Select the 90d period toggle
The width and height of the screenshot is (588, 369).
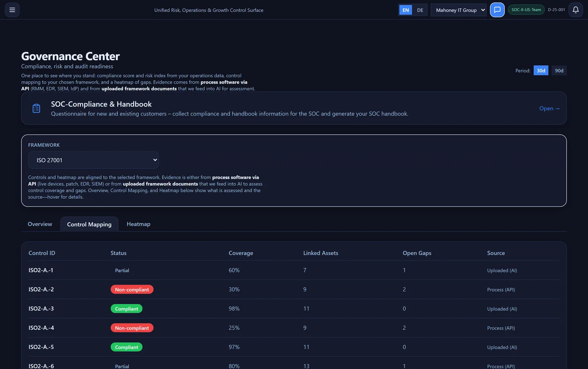click(x=559, y=70)
